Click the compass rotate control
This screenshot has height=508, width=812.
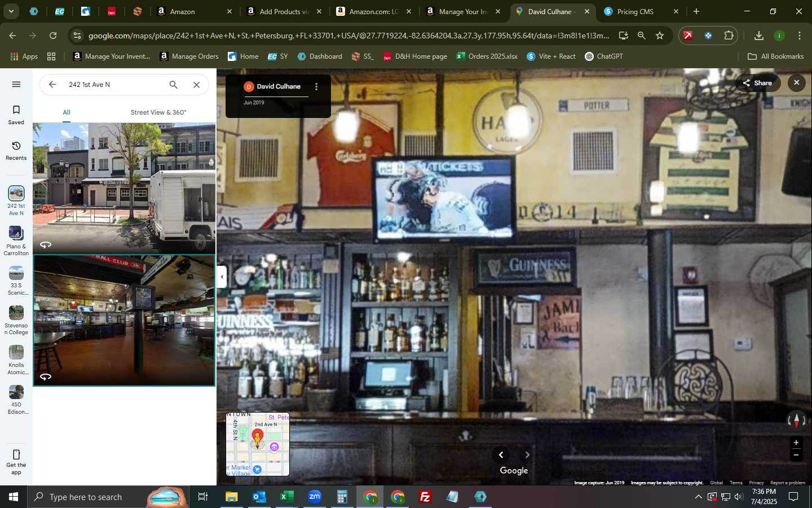tap(796, 420)
